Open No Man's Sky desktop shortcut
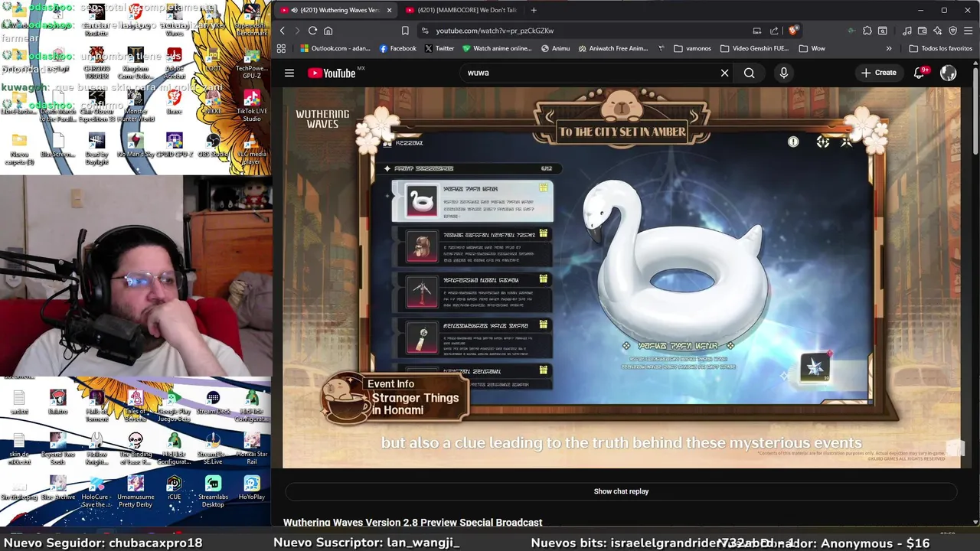Screen dimensions: 980x551 click(x=136, y=143)
